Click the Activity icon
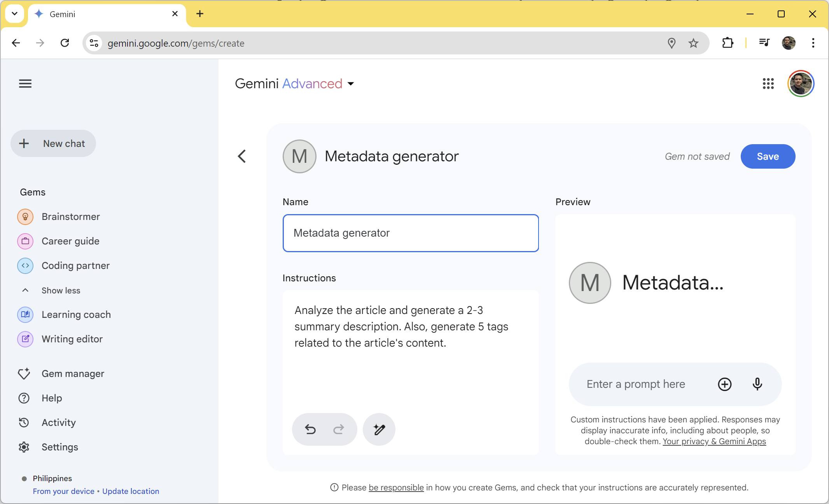The width and height of the screenshot is (829, 504). pos(24,422)
